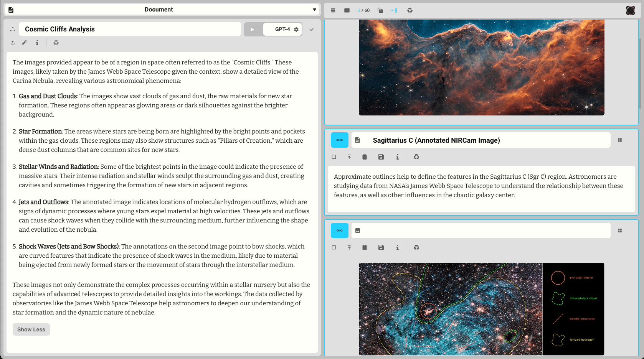The height and width of the screenshot is (359, 644).
Task: Click move-to-top arrow on untitled image card
Action: tap(349, 247)
